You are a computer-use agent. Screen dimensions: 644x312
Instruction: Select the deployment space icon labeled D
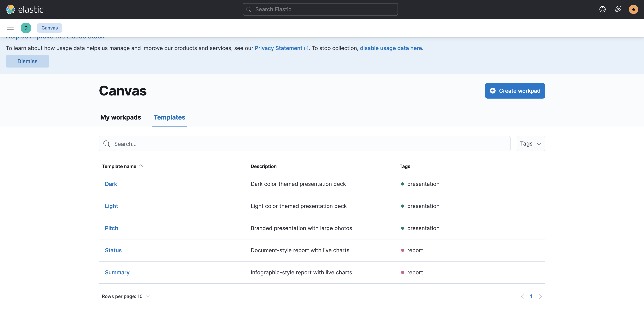coord(26,28)
